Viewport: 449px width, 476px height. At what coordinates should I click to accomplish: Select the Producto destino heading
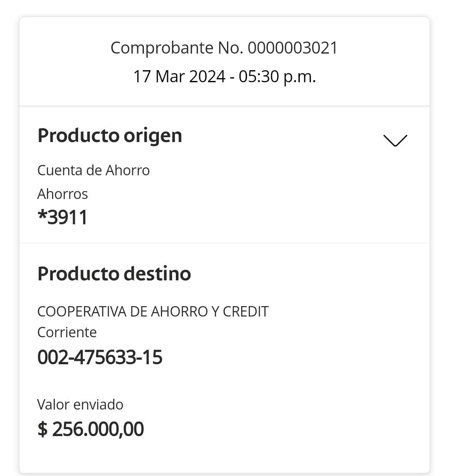(x=114, y=274)
